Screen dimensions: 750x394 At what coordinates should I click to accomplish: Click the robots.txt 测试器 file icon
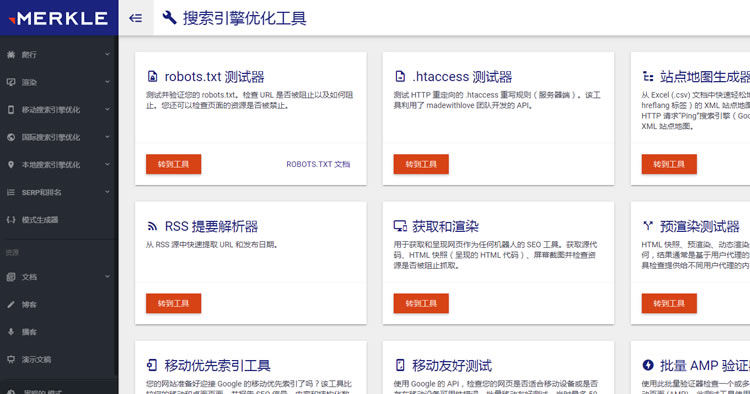152,77
